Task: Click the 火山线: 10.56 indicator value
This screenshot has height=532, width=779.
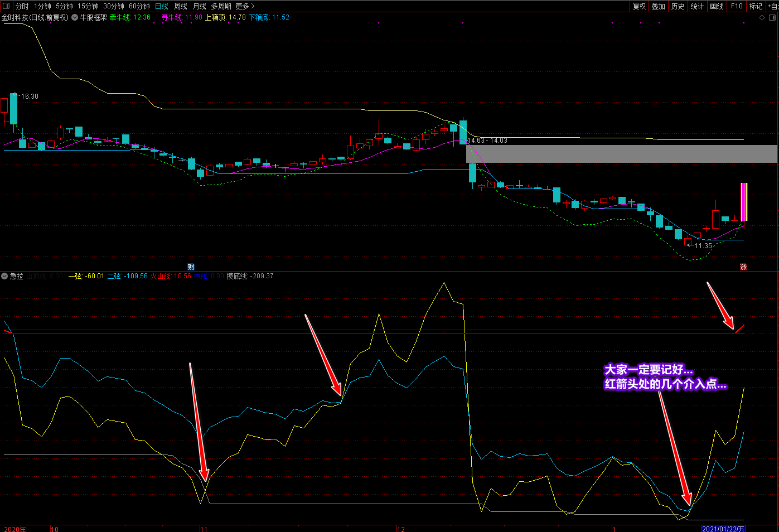Action: tap(171, 276)
